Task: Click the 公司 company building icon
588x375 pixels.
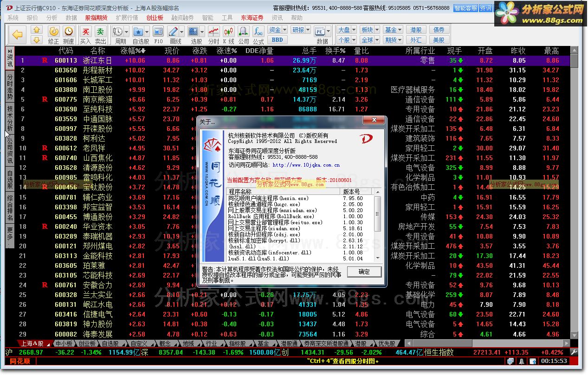Action: click(244, 32)
